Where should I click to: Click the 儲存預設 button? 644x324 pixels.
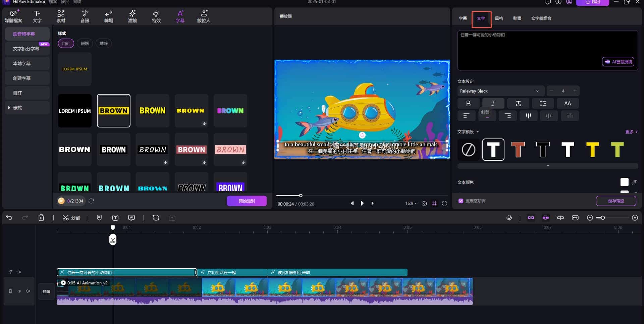click(616, 201)
